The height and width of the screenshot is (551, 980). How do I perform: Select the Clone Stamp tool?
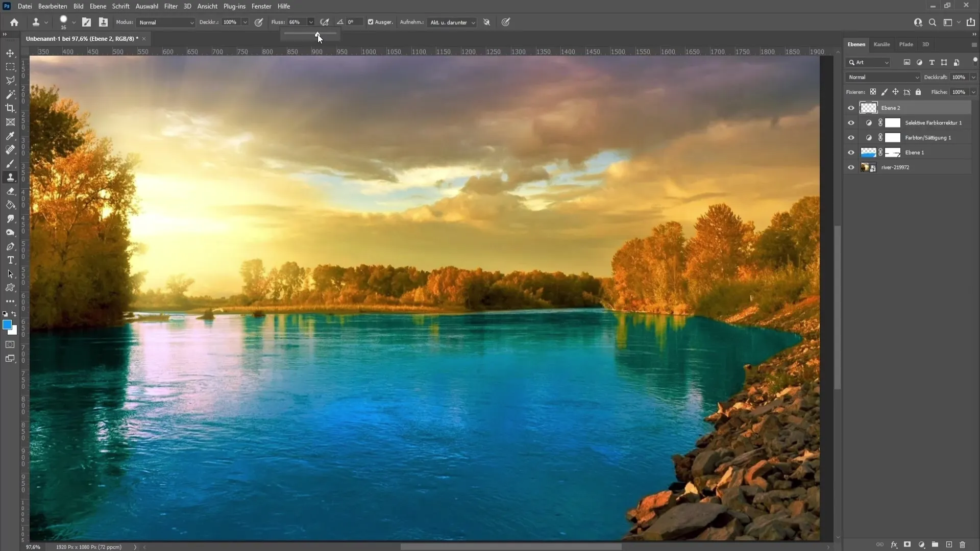click(x=10, y=176)
